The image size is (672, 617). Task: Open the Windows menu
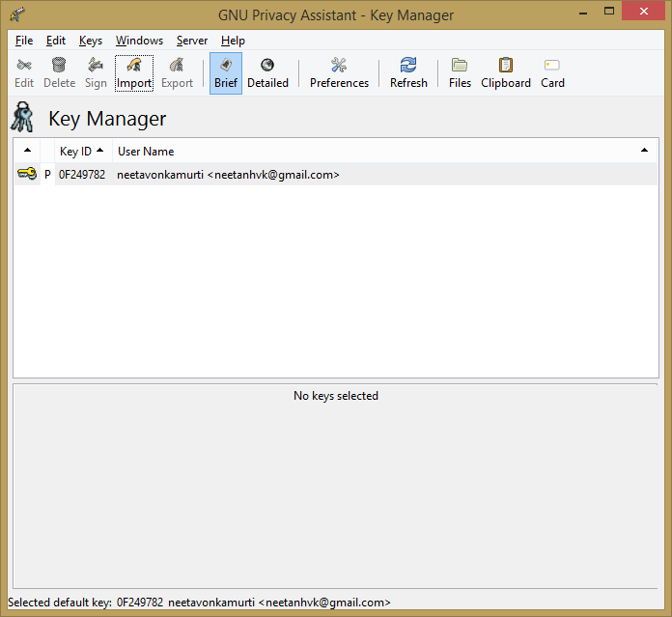point(139,41)
